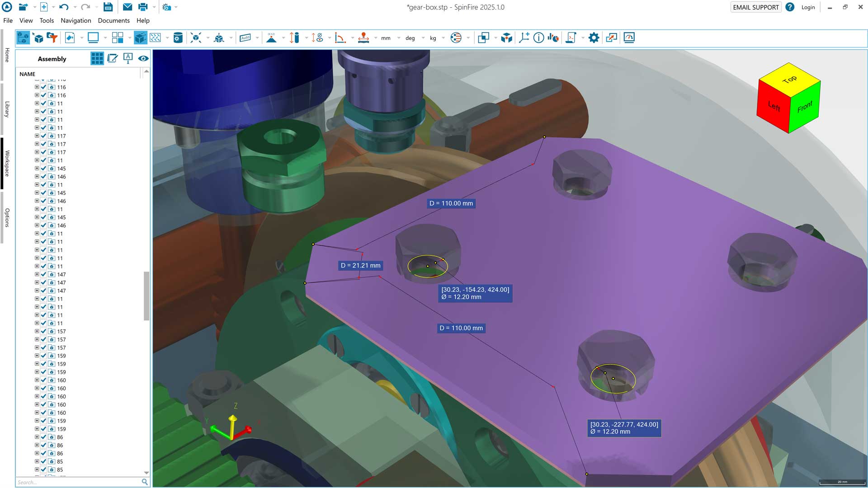The height and width of the screenshot is (488, 868).
Task: Click the fit-all zoom toolbar icon
Action: click(196, 38)
